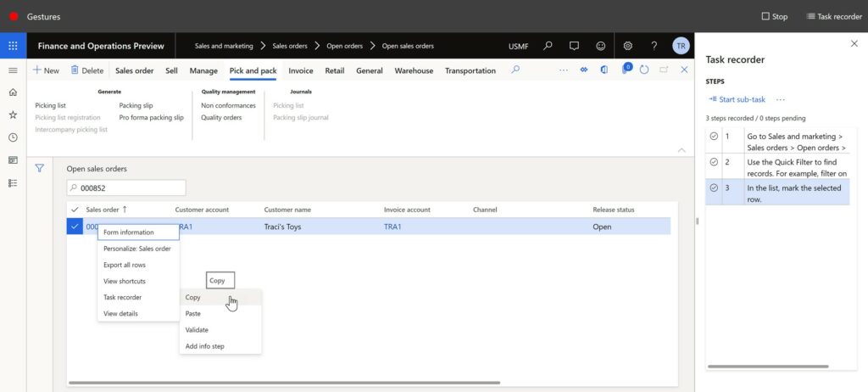Click the feedback smiley icon

[x=601, y=46]
